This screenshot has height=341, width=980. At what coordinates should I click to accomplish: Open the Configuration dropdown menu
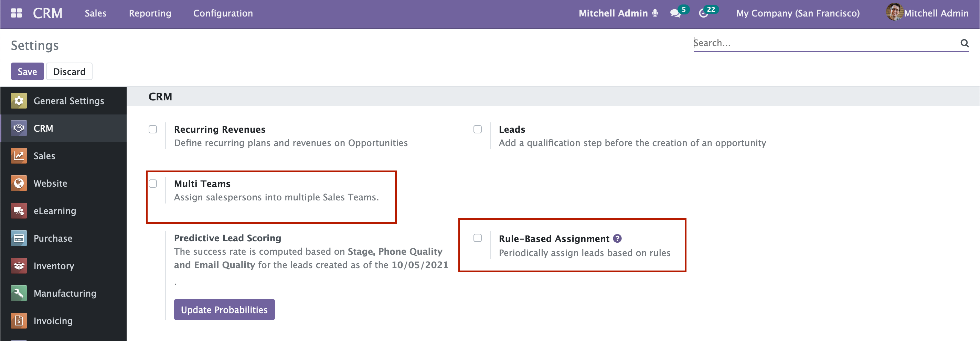tap(223, 13)
